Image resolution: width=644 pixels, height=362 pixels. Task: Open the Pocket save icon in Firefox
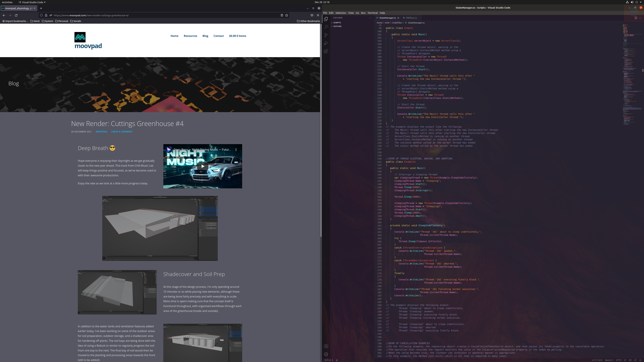312,15
